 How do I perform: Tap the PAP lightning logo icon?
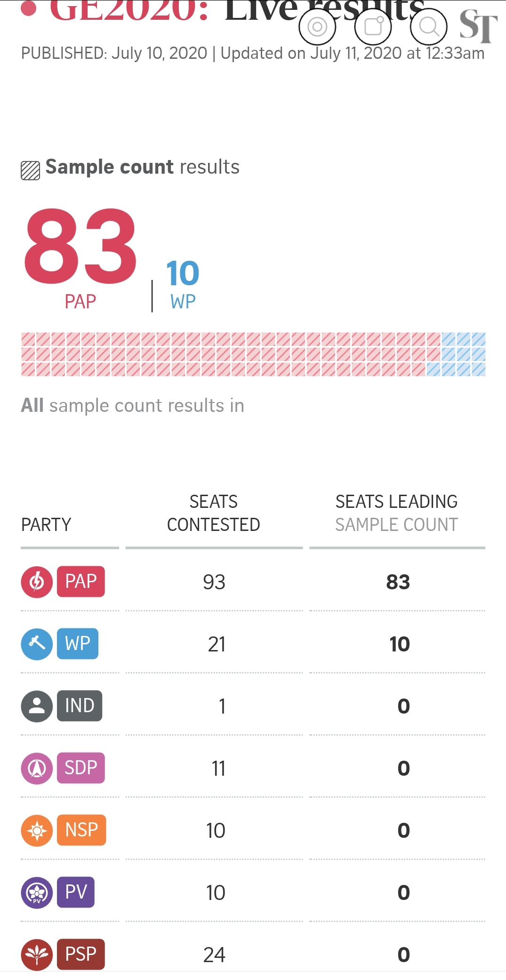[37, 582]
